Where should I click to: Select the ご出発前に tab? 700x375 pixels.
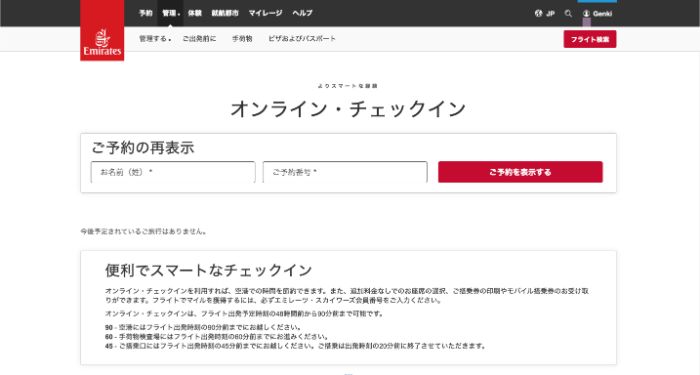pos(199,39)
